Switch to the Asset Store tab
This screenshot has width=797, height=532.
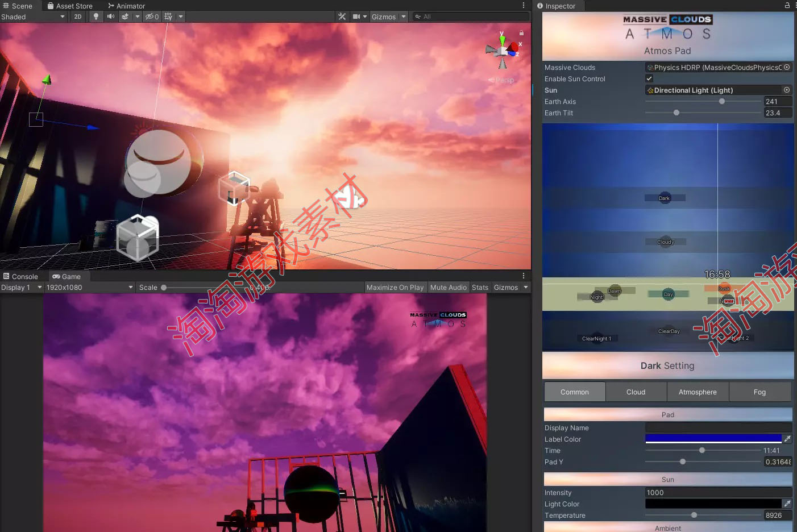[x=72, y=6]
